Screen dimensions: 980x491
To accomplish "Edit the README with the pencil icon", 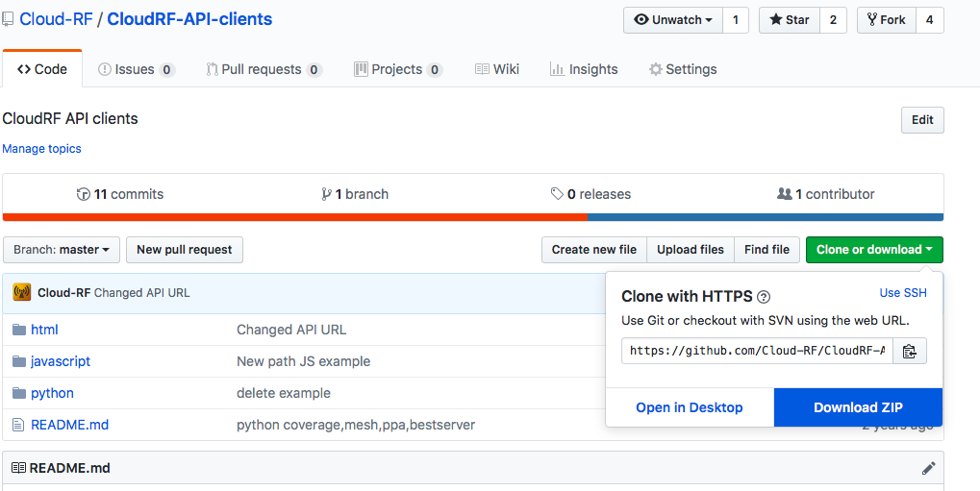I will 929,468.
